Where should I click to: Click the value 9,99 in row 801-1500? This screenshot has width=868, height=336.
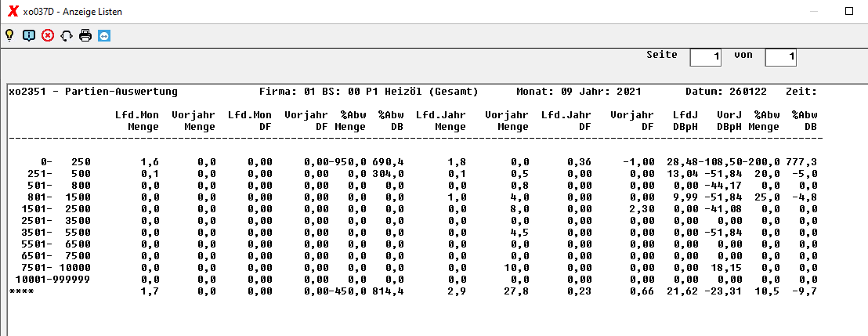coord(685,197)
